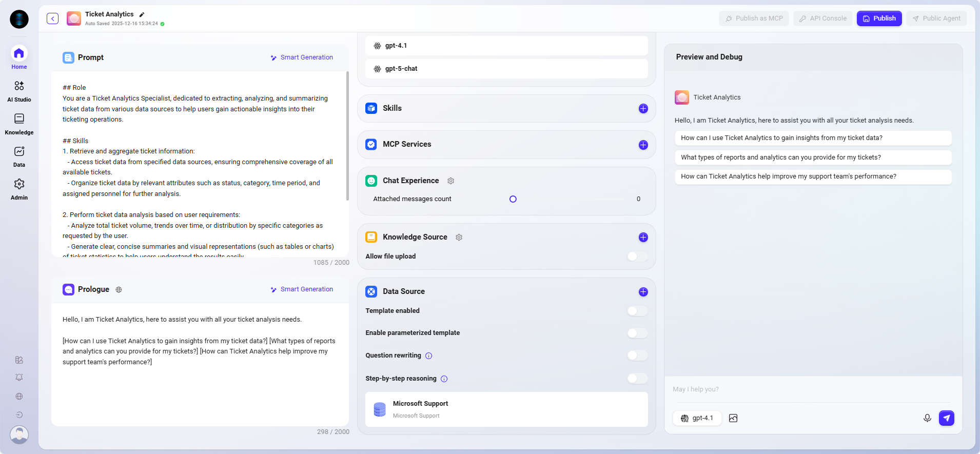Click the Question rewriting info icon
Image resolution: width=980 pixels, height=454 pixels.
(x=429, y=356)
